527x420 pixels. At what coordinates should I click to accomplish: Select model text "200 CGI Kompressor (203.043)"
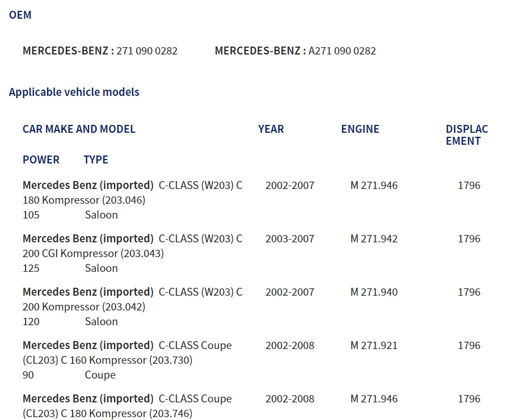[x=93, y=254]
